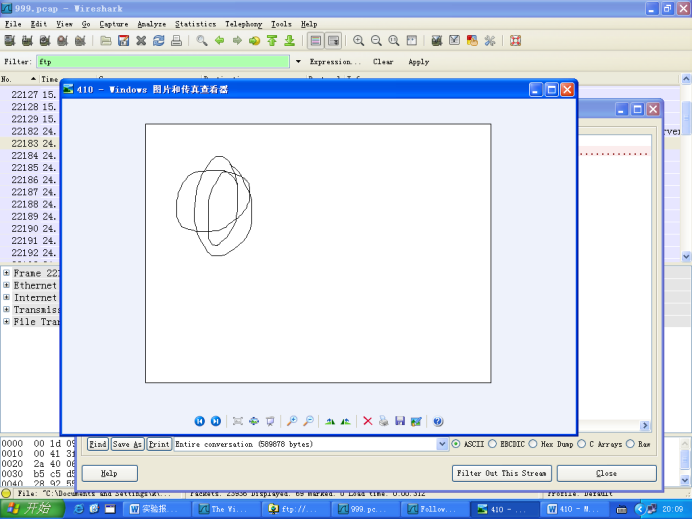Open the coloring rules icon
This screenshot has width=693, height=520.
click(472, 41)
